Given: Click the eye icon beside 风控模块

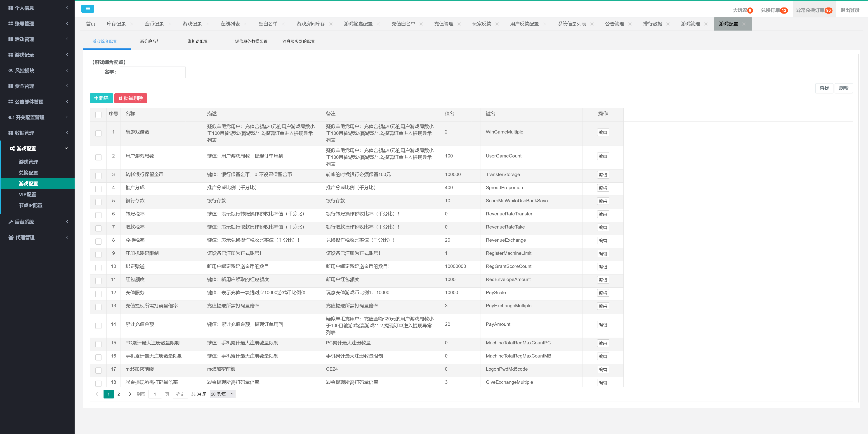Looking at the screenshot, I should pos(11,70).
